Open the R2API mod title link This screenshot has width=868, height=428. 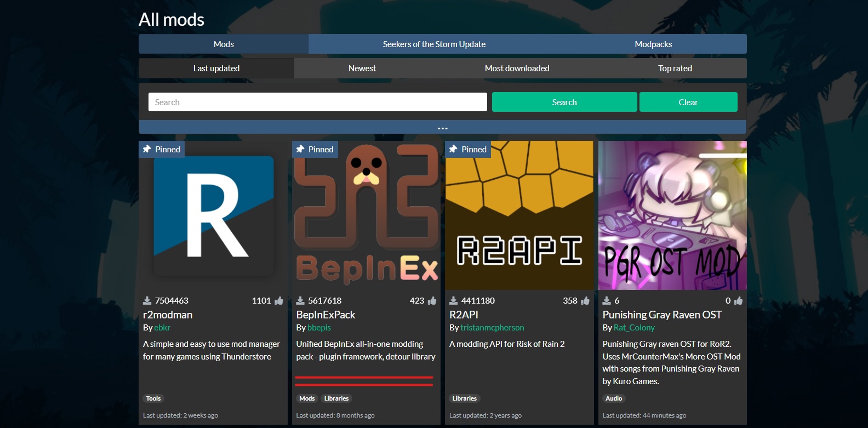point(464,315)
